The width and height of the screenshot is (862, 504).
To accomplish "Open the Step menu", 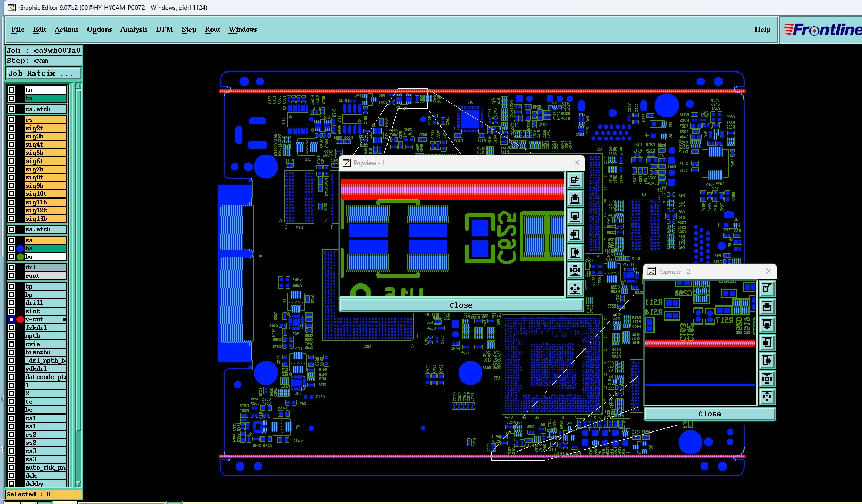I will tap(189, 30).
